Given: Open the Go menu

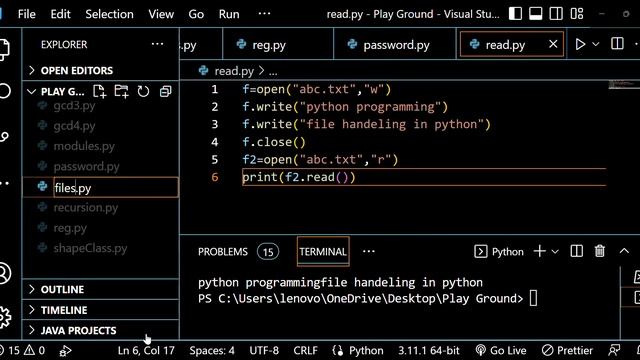Looking at the screenshot, I should tap(196, 14).
